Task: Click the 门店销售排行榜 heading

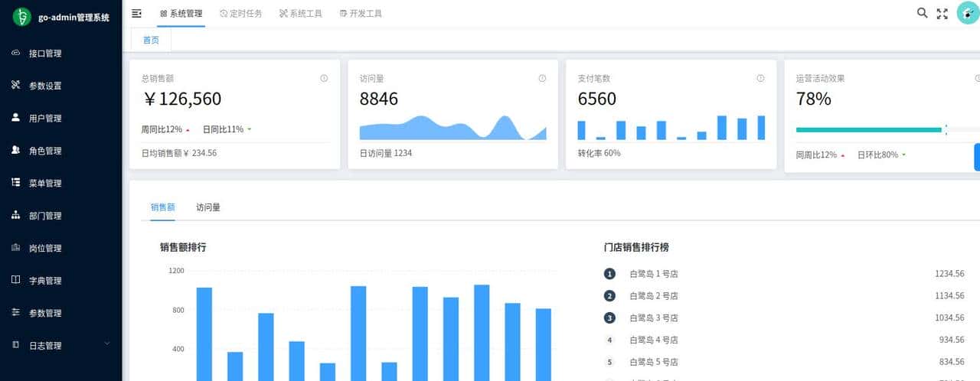Action: pyautogui.click(x=637, y=247)
